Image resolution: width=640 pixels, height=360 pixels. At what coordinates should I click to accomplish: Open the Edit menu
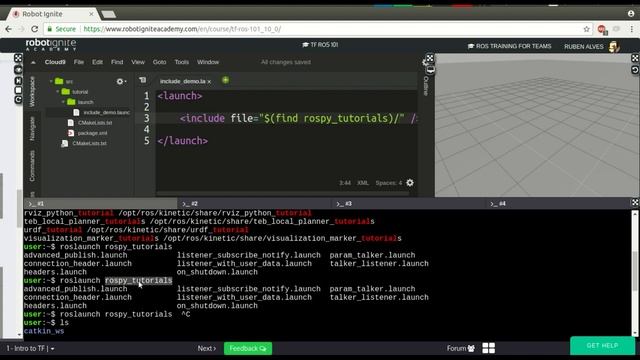[97, 62]
